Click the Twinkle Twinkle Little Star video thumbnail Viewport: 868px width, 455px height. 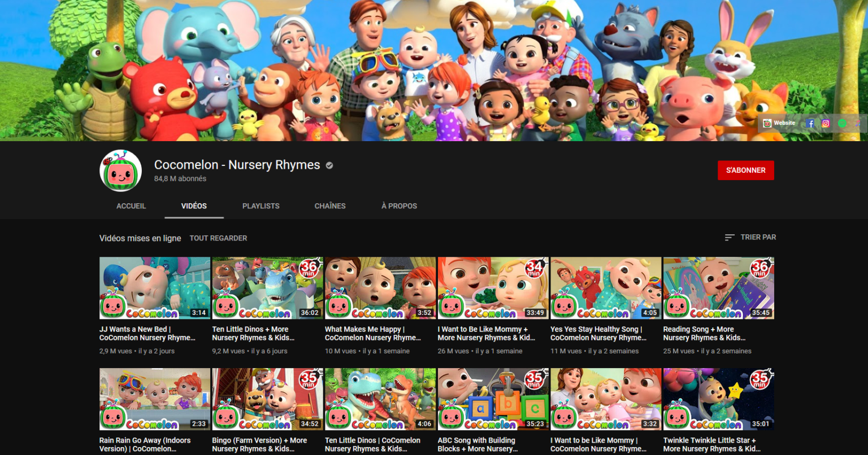point(718,399)
